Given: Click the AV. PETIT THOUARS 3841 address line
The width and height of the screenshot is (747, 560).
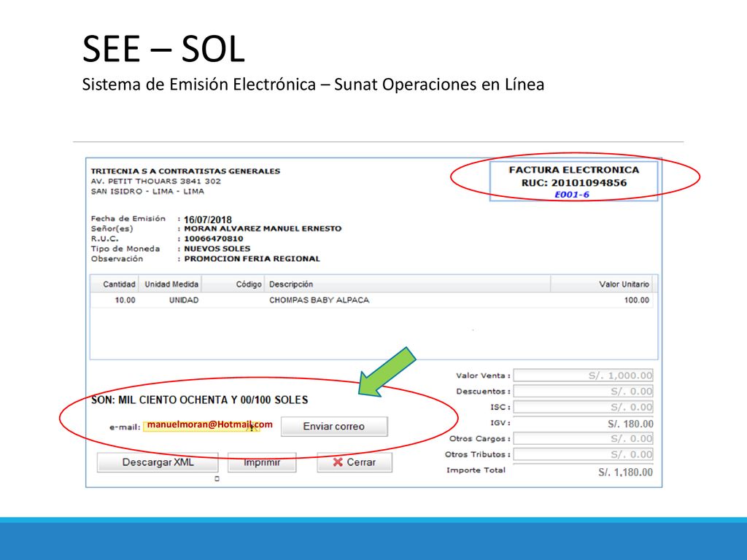Looking at the screenshot, I should [x=156, y=181].
